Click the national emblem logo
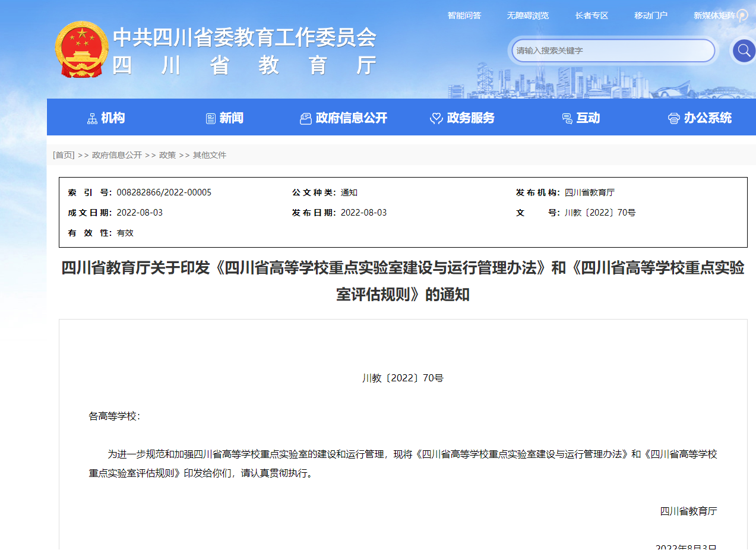The height and width of the screenshot is (550, 756). 81,49
